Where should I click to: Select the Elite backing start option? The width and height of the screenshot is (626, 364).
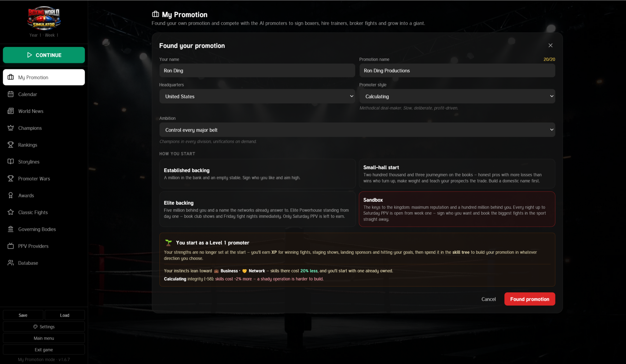[257, 209]
